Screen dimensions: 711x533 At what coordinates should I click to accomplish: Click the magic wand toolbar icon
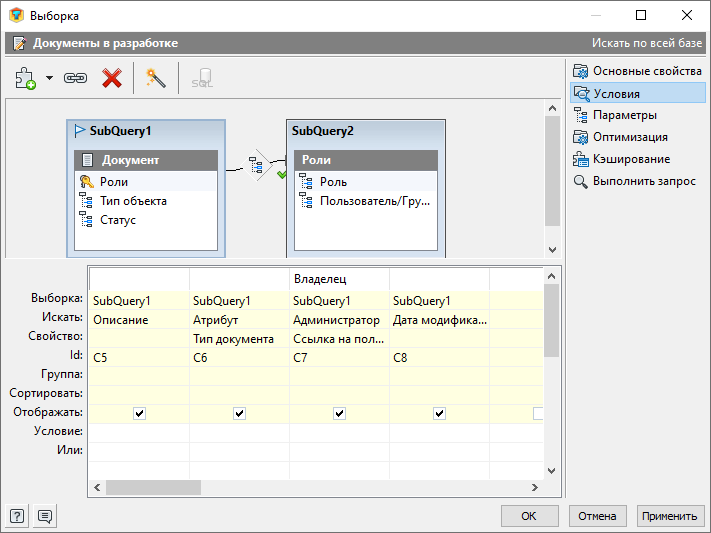click(155, 78)
